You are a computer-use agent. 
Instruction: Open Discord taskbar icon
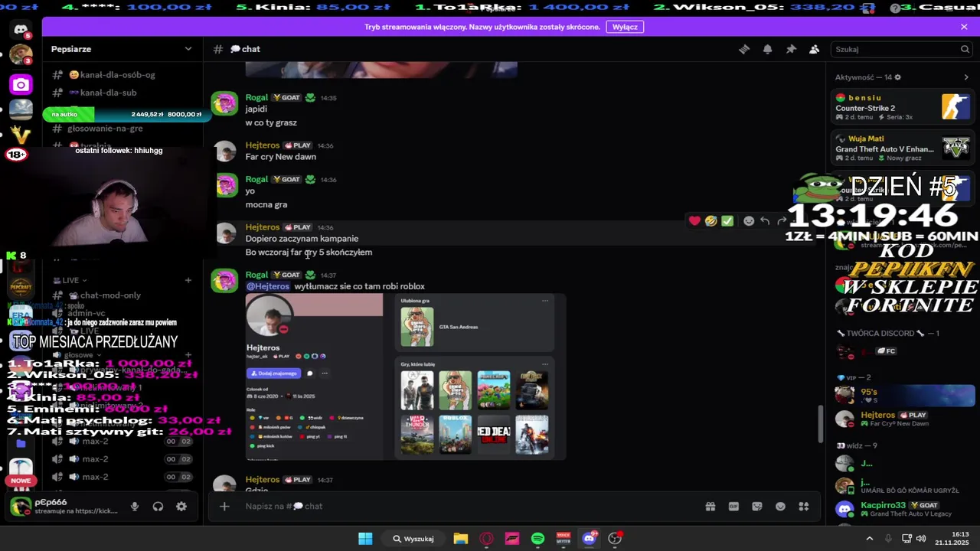point(589,539)
